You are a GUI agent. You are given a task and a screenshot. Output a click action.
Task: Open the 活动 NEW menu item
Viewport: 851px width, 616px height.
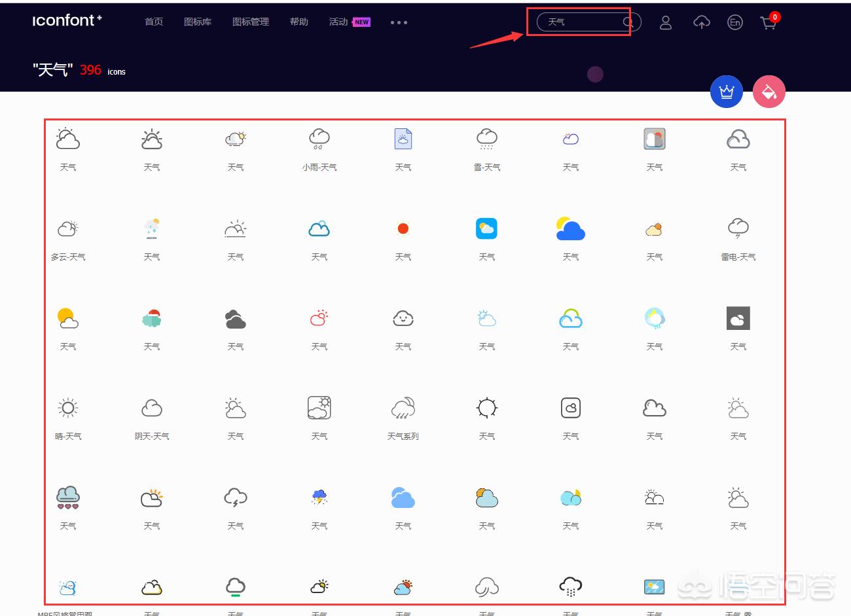350,22
